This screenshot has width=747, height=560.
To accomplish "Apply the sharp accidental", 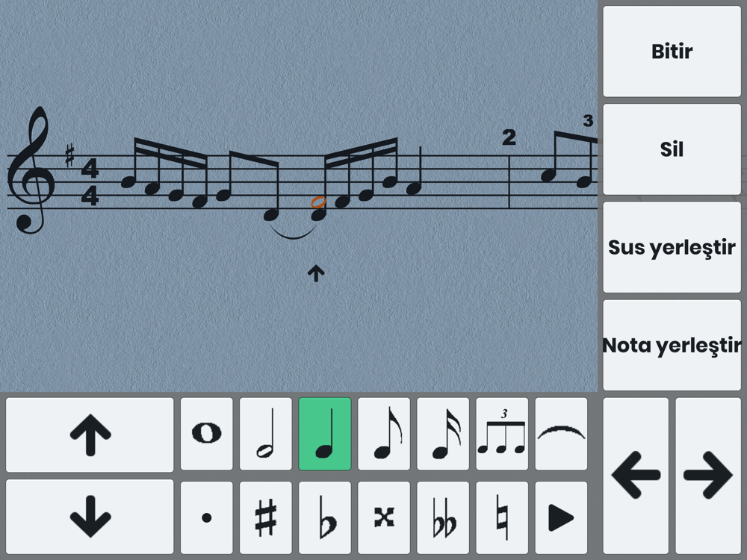I will click(x=266, y=517).
